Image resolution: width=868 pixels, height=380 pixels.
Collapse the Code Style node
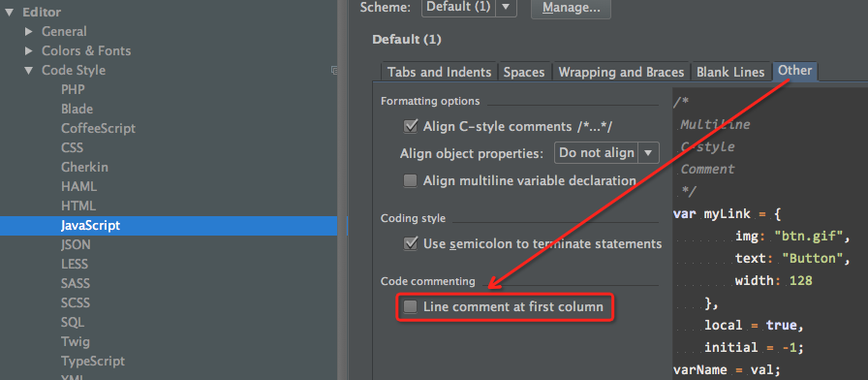29,71
